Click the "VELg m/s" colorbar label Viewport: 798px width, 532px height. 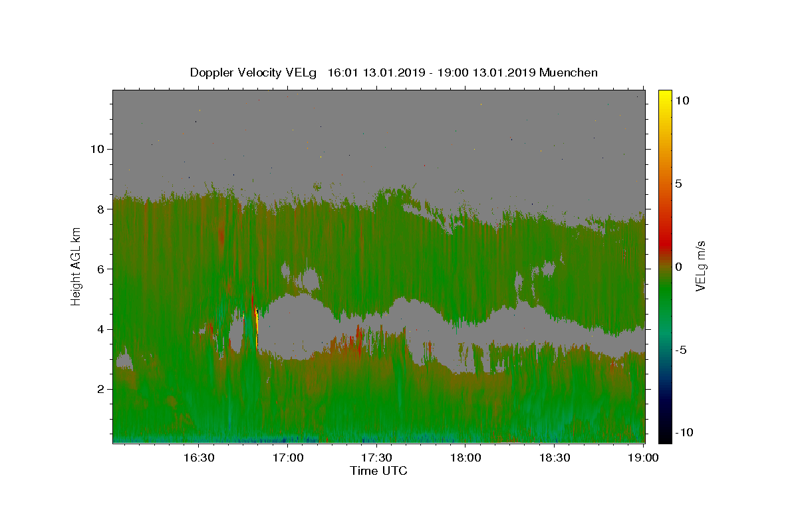[701, 266]
